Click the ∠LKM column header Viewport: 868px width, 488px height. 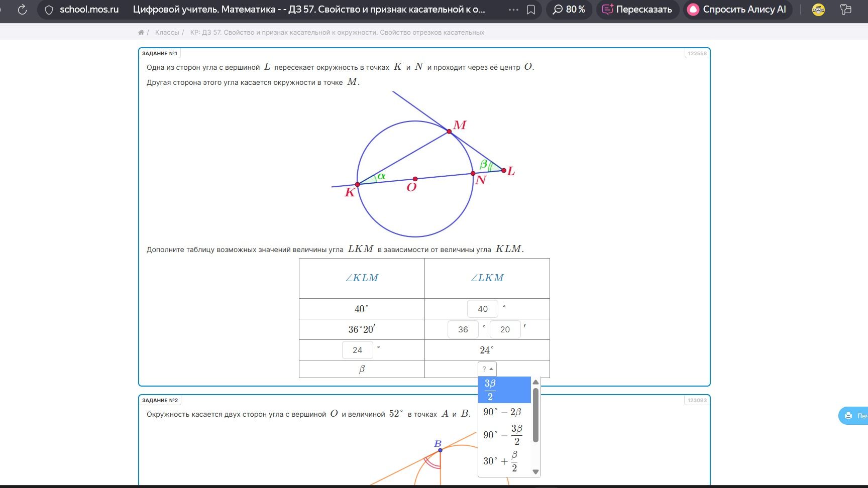487,278
